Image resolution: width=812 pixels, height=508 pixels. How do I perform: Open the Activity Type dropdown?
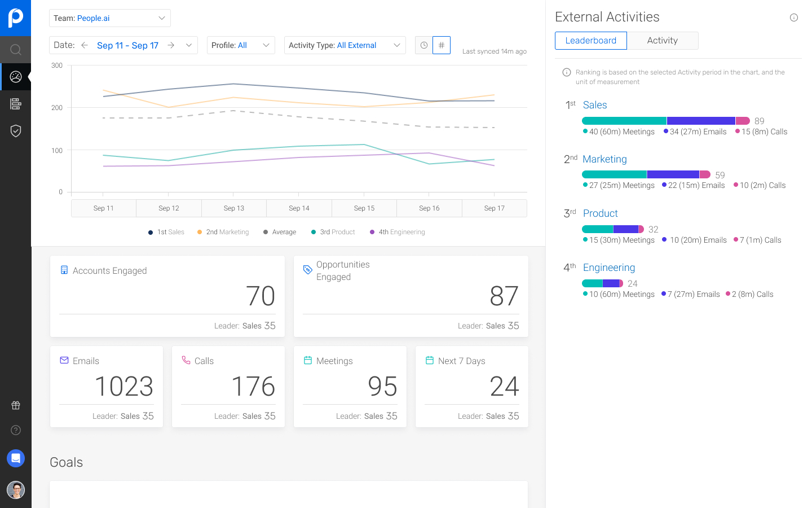(345, 45)
